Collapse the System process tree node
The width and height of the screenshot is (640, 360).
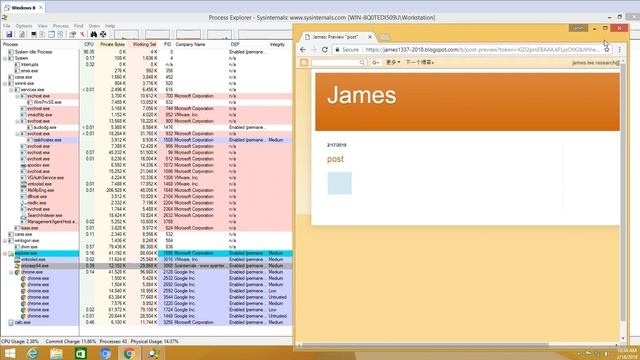[x=5, y=58]
